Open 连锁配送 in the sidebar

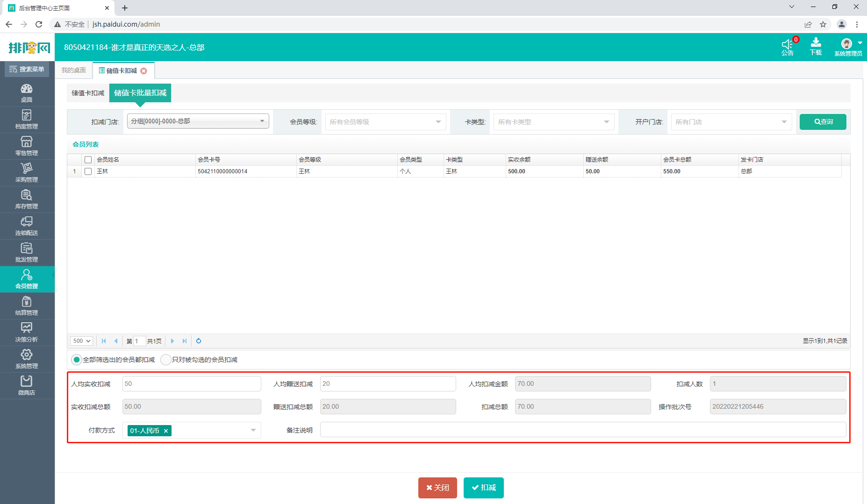(x=27, y=226)
